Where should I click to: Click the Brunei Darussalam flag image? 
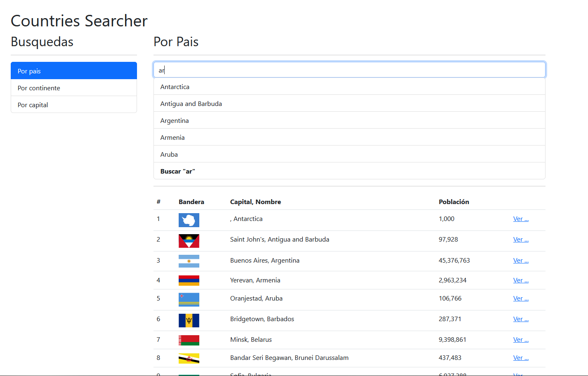click(x=189, y=358)
